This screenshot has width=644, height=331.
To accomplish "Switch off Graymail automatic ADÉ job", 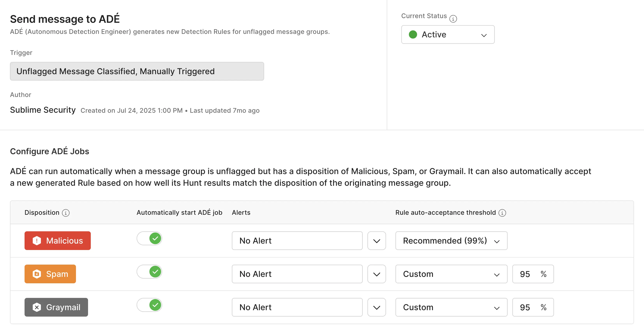I will point(149,305).
